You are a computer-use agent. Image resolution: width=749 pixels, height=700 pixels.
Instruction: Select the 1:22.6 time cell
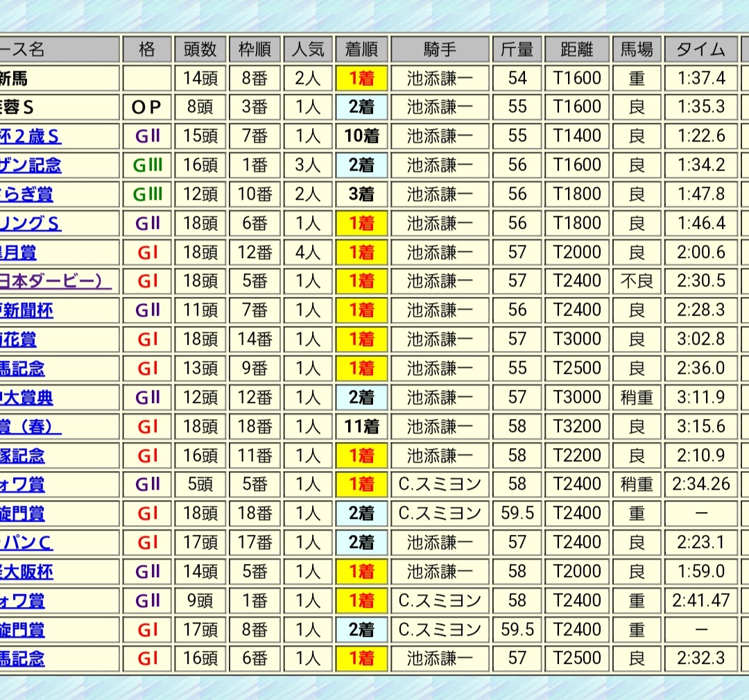[x=700, y=136]
